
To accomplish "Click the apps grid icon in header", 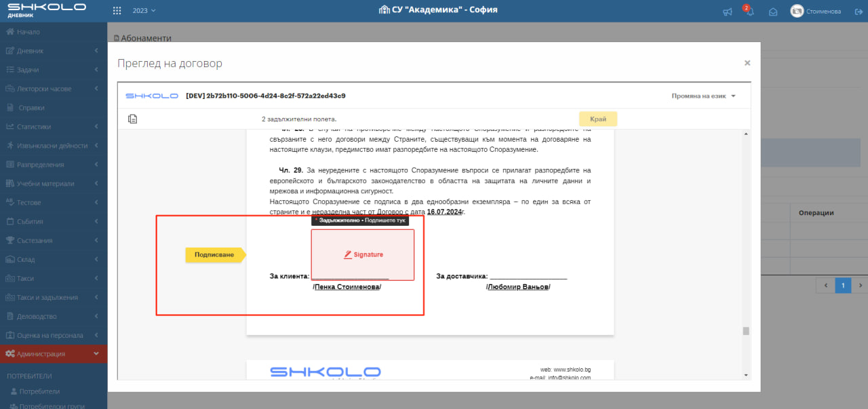I will coord(117,11).
